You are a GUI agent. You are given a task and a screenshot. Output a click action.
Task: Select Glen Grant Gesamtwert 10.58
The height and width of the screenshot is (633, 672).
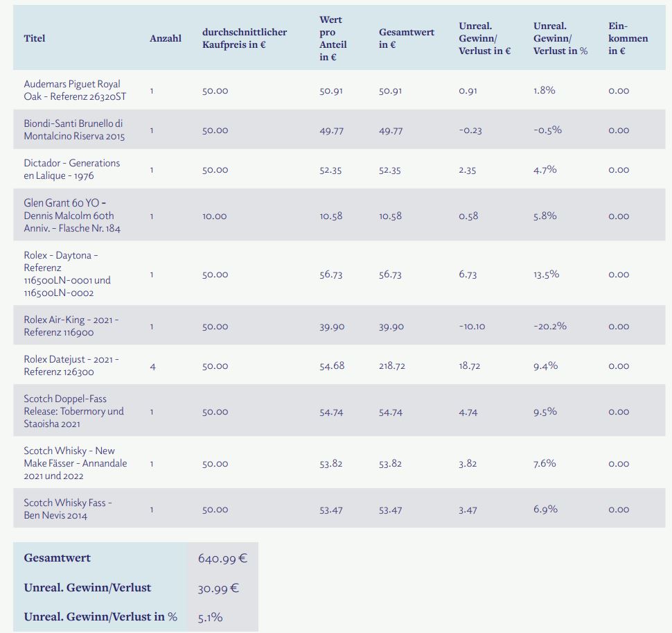tap(390, 216)
